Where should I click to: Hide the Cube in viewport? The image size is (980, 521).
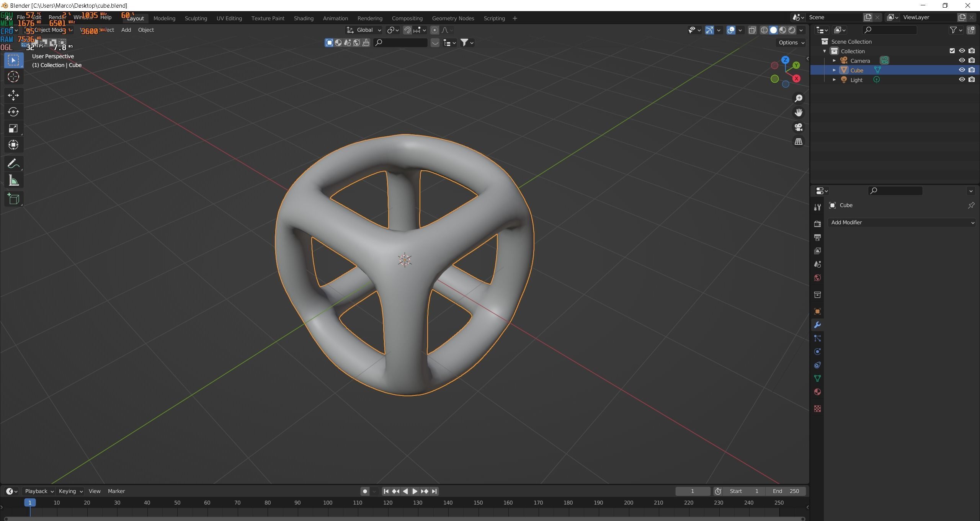[x=962, y=70]
